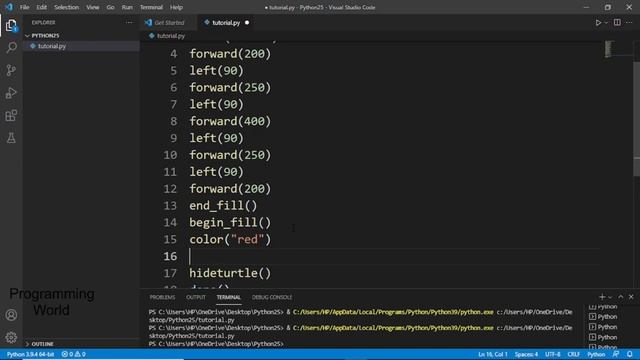This screenshot has height=360, width=640.
Task: Switch to the OUTPUT panel tab
Action: pos(196,297)
